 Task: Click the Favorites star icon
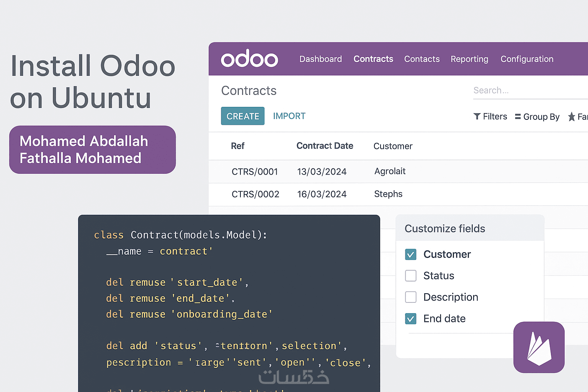[x=572, y=117]
